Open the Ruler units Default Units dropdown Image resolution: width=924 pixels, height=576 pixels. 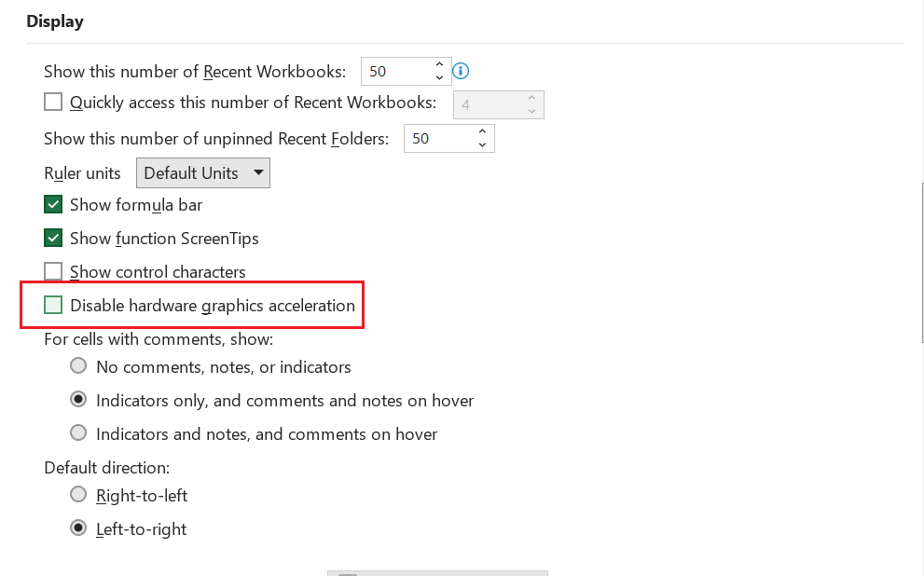203,173
